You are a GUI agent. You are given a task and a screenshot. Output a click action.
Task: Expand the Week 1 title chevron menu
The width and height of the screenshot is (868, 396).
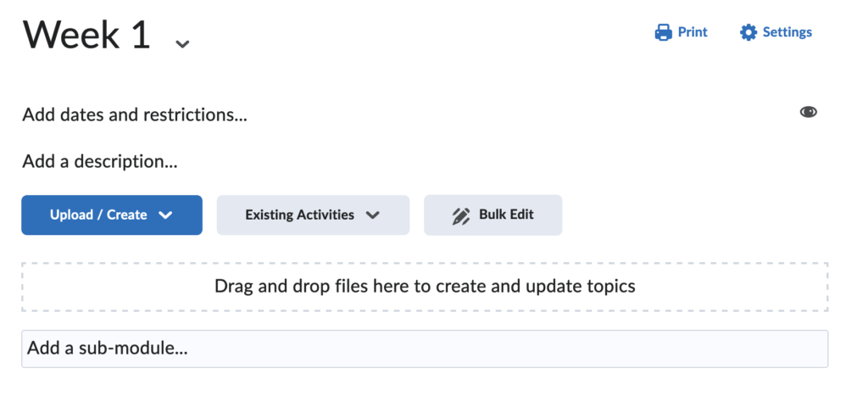(182, 44)
